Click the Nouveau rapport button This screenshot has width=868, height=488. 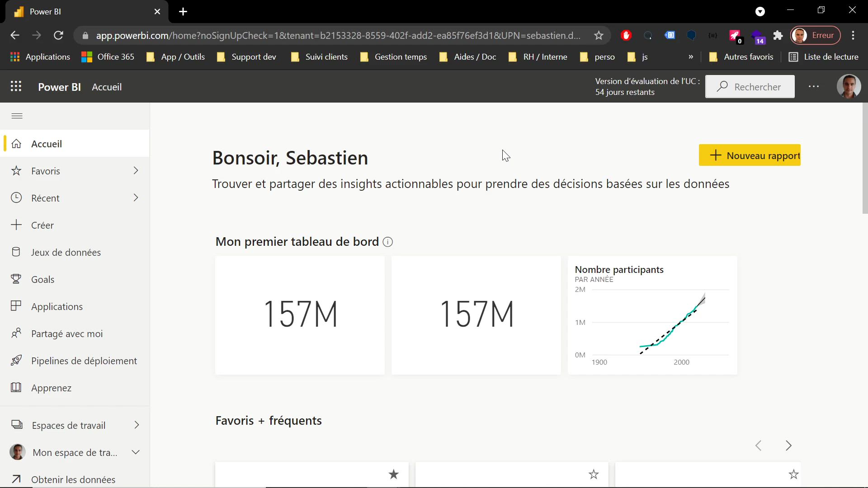750,155
